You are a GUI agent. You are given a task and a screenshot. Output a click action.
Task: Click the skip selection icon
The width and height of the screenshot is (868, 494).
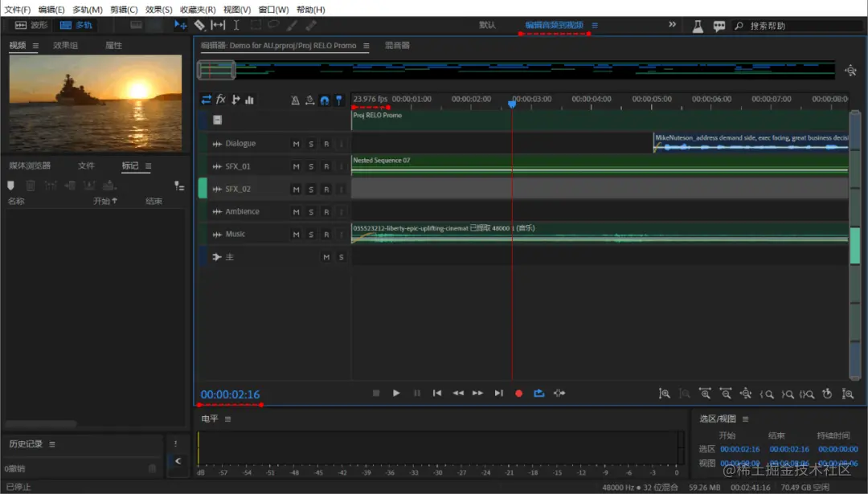(x=559, y=393)
